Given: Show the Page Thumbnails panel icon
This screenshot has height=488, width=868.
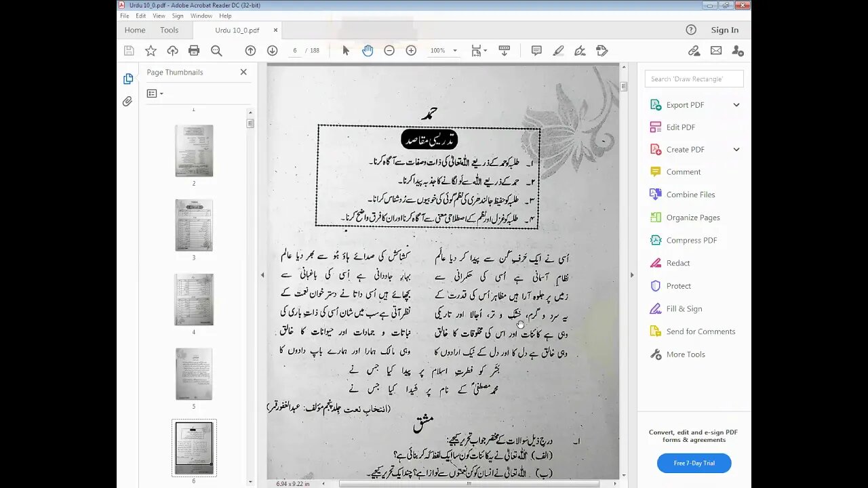Looking at the screenshot, I should coord(128,79).
